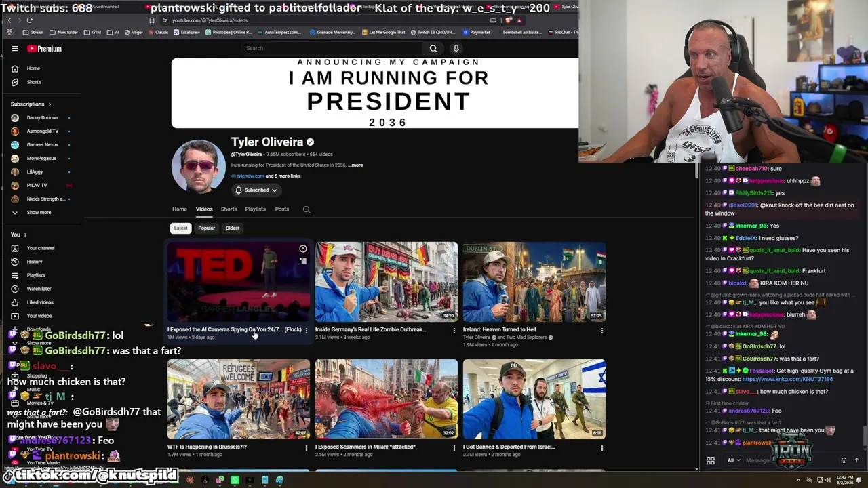Open the tylerraw.com link
The width and height of the screenshot is (868, 488).
coord(250,176)
